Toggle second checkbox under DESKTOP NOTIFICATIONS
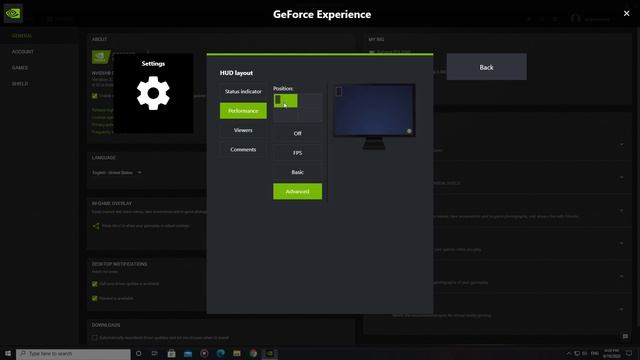The image size is (640, 360). [x=95, y=298]
